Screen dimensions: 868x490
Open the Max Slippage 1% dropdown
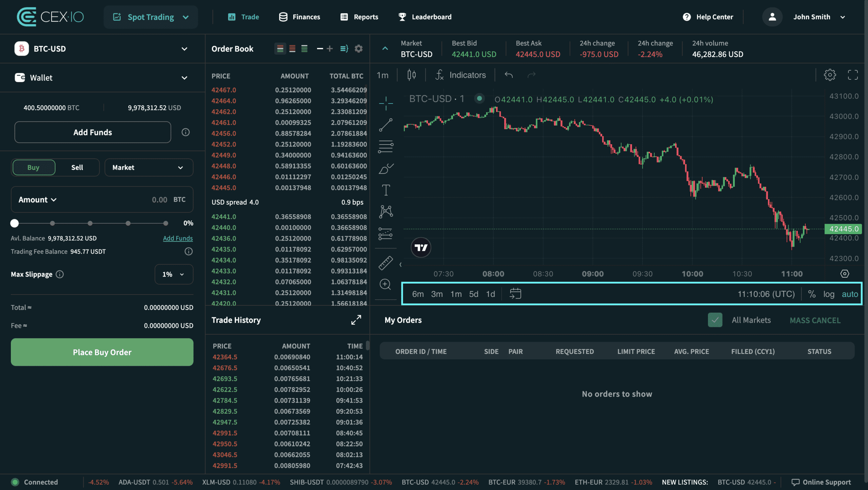pyautogui.click(x=174, y=274)
